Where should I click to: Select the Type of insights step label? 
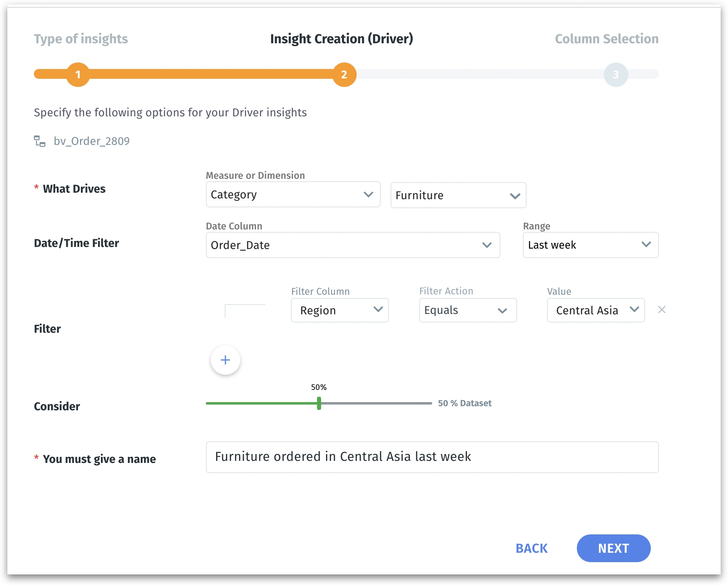[x=81, y=39]
